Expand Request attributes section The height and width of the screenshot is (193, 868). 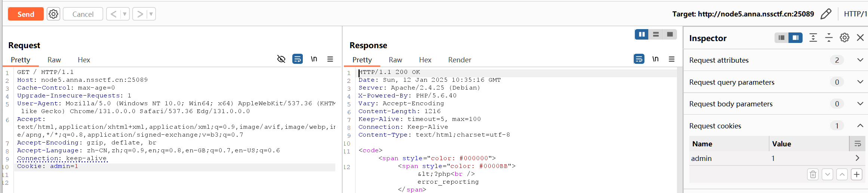click(x=860, y=60)
